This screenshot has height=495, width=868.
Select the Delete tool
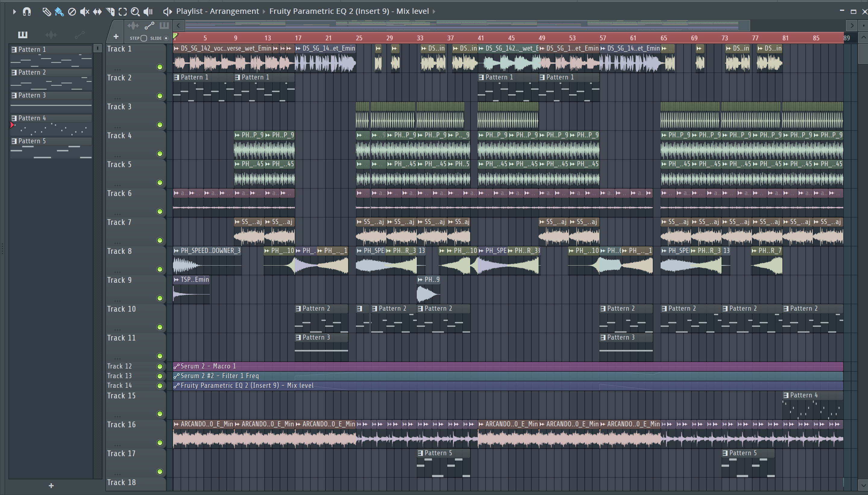click(72, 11)
